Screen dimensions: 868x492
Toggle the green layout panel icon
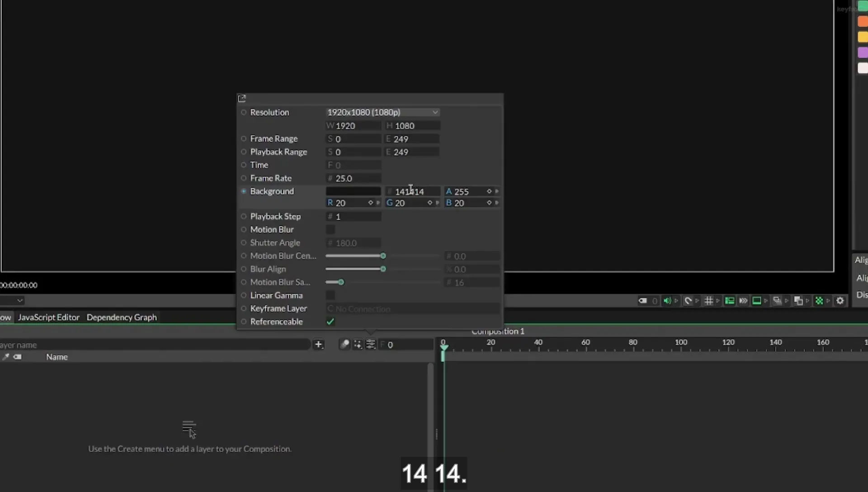tap(730, 301)
